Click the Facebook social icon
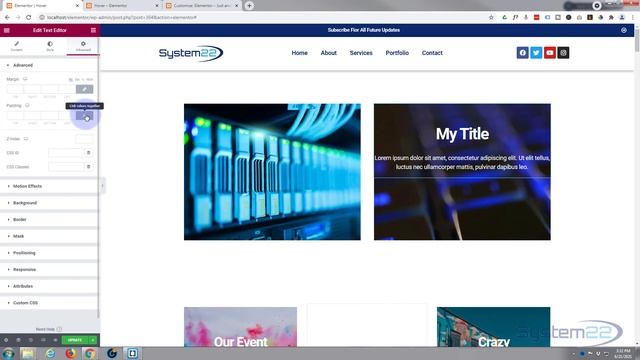The height and width of the screenshot is (360, 640). point(522,53)
